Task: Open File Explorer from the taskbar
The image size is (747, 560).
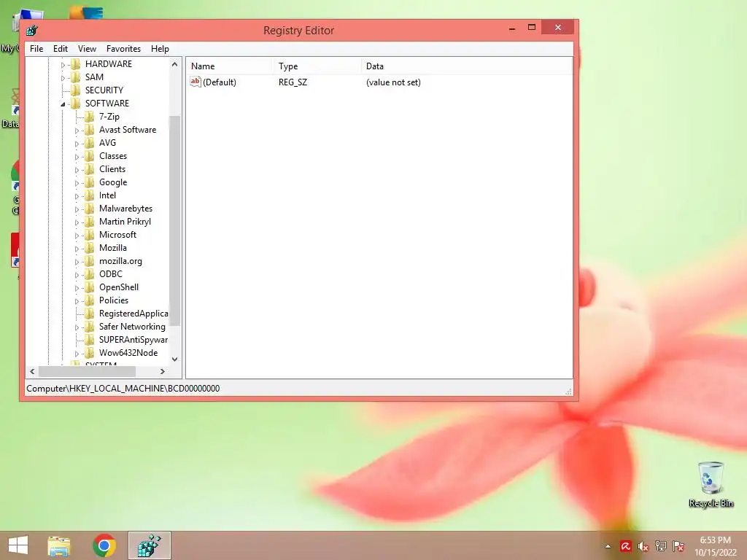Action: point(59,545)
